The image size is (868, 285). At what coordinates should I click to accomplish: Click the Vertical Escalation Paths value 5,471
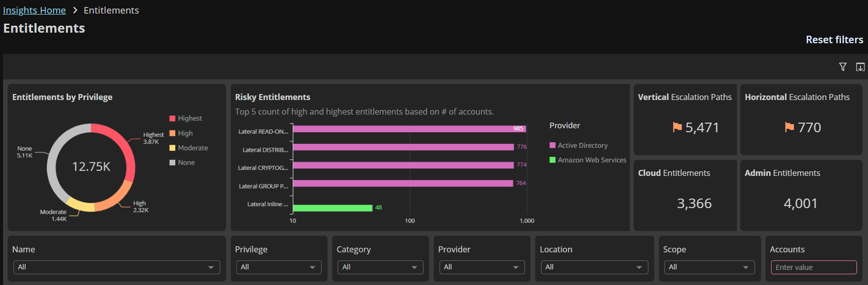point(702,128)
